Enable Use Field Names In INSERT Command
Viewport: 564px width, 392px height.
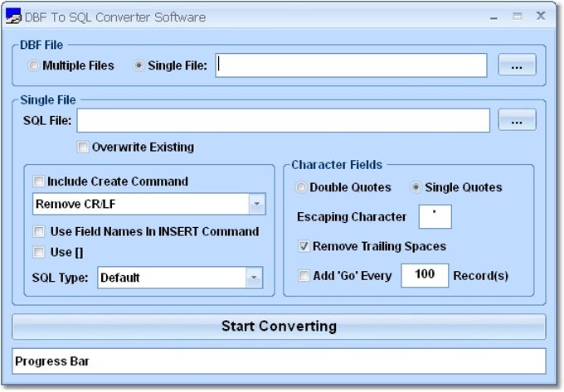pyautogui.click(x=39, y=232)
